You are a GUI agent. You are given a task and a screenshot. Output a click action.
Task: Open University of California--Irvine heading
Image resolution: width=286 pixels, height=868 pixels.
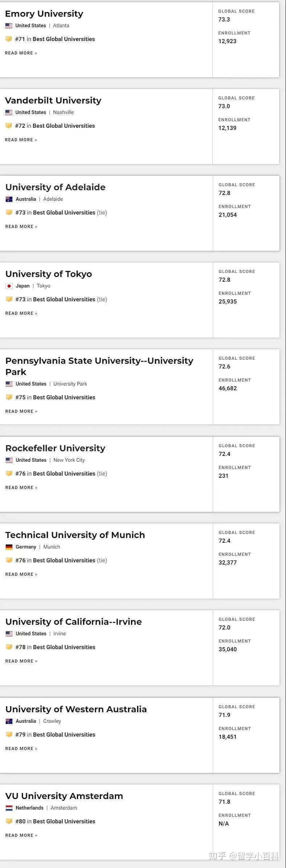73,622
